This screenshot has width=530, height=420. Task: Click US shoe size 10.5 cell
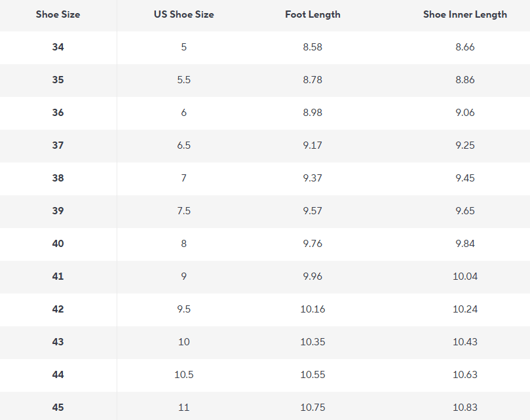183,375
